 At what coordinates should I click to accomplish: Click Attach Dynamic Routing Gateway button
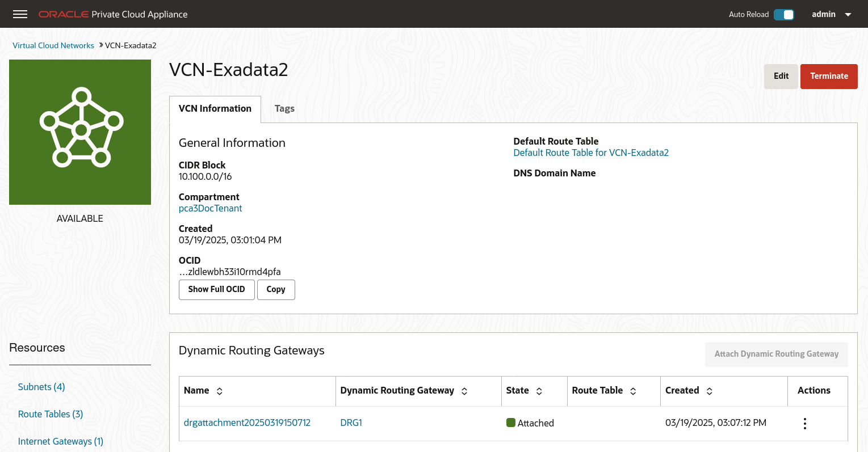point(776,354)
